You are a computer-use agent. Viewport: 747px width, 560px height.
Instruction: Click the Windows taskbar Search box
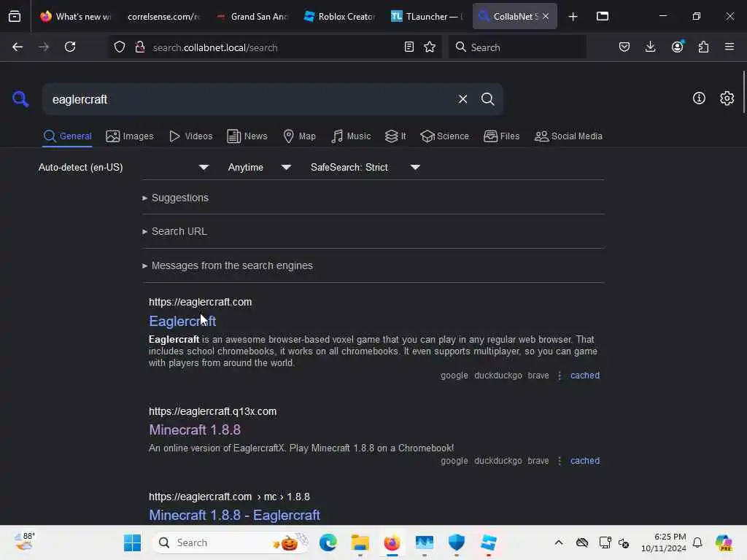[231, 542]
